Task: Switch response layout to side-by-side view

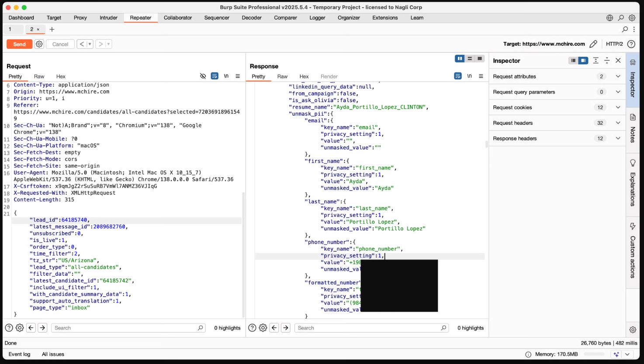Action: coord(460,58)
